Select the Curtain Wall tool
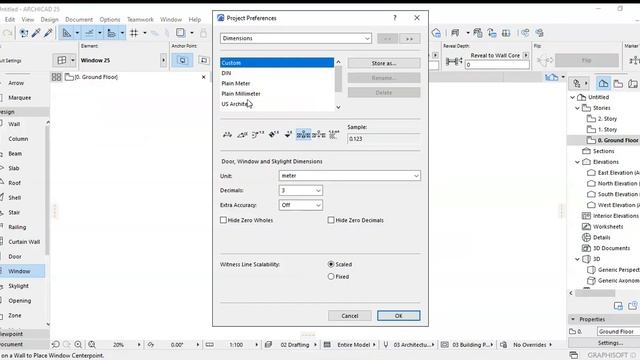 pyautogui.click(x=23, y=242)
